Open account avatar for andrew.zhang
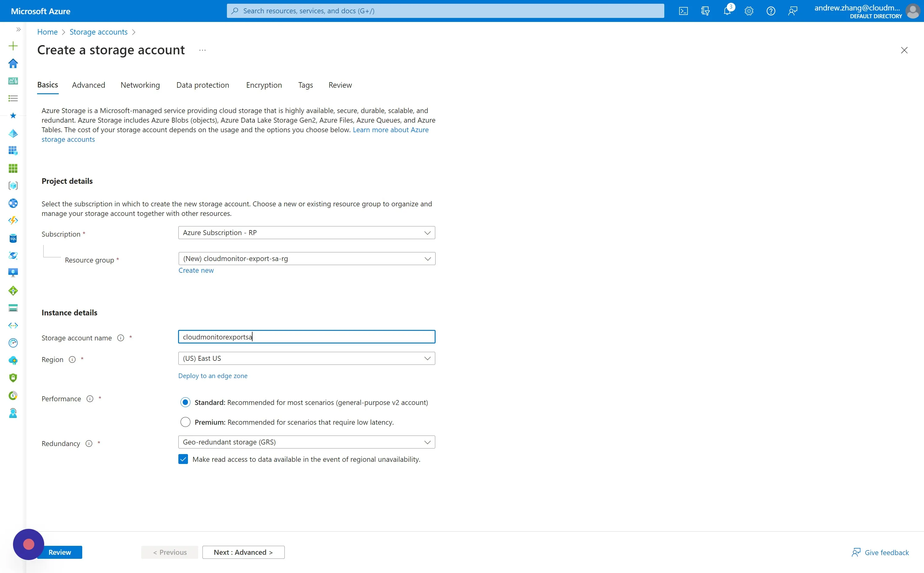924x573 pixels. (913, 11)
